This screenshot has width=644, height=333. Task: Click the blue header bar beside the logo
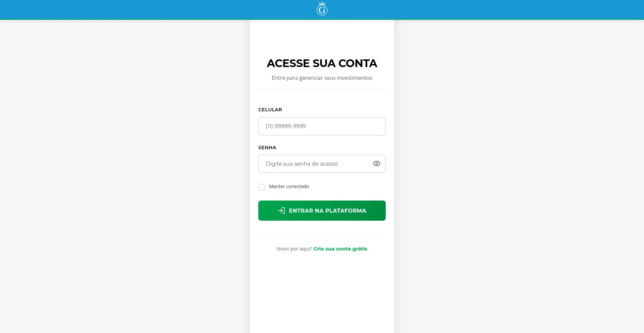470,9
